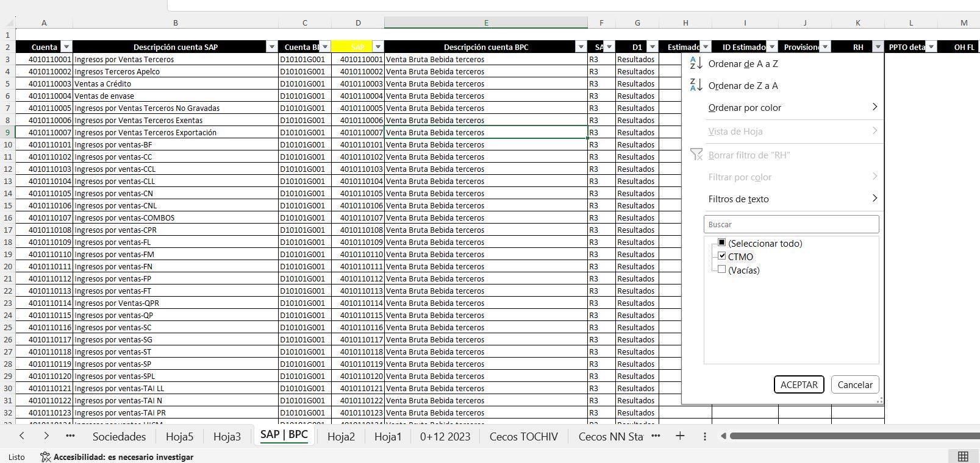Click the accessibility status icon

[x=45, y=457]
